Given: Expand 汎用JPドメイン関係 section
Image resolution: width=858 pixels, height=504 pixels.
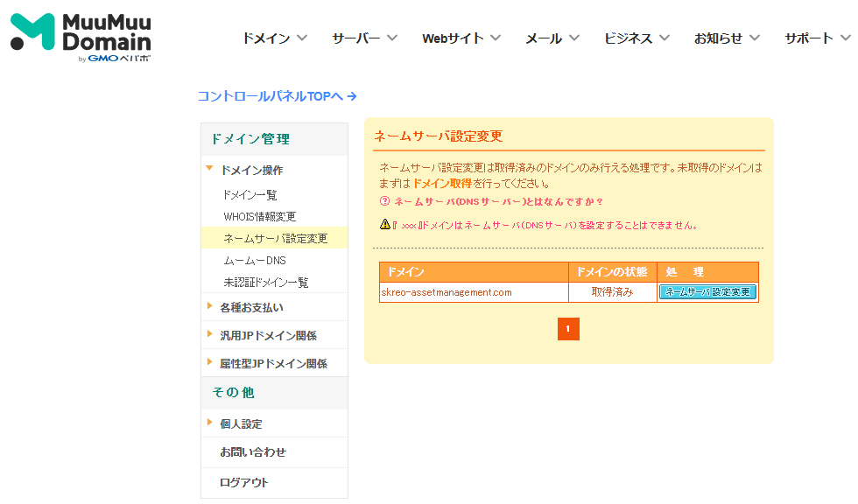Looking at the screenshot, I should 268,336.
